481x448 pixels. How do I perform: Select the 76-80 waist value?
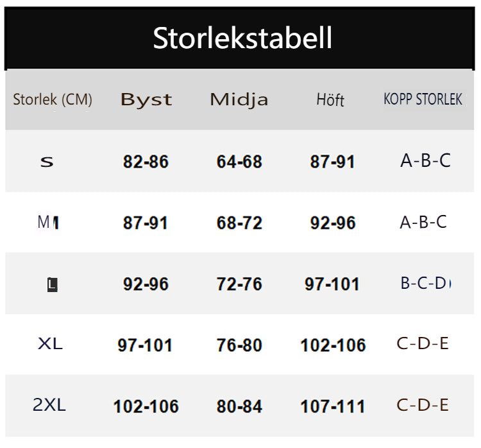pyautogui.click(x=239, y=345)
